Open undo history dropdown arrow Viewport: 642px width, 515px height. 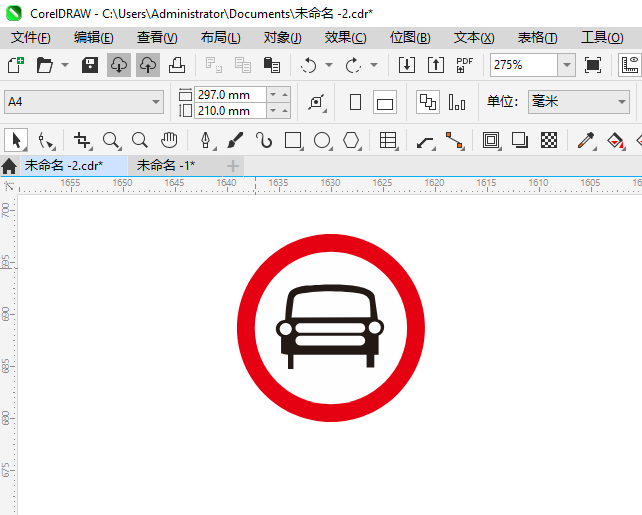point(329,65)
